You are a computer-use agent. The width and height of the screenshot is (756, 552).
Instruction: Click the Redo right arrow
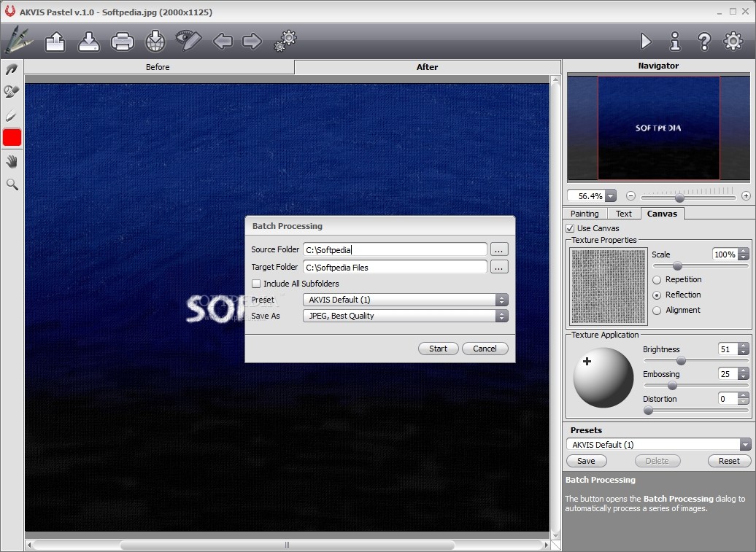(x=252, y=42)
